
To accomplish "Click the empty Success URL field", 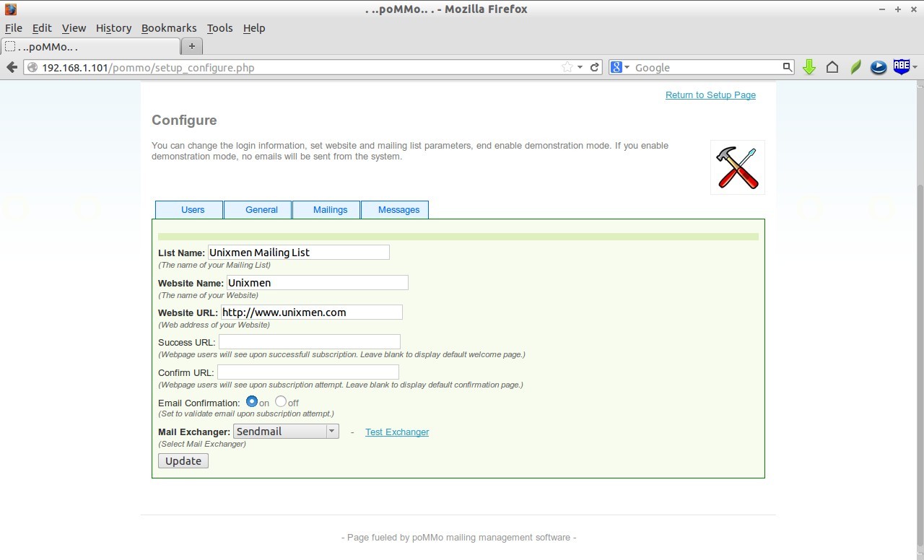I will [x=310, y=341].
